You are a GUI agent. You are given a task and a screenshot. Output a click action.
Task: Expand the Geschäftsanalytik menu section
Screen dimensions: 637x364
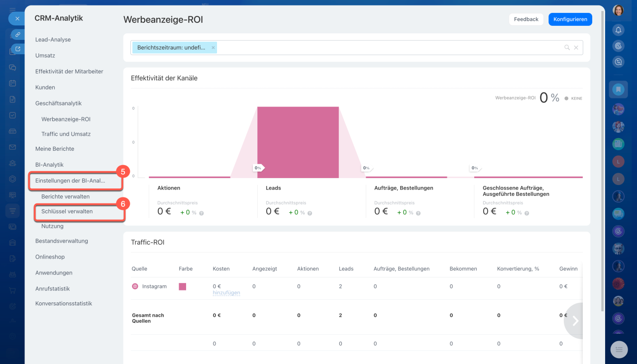[58, 103]
